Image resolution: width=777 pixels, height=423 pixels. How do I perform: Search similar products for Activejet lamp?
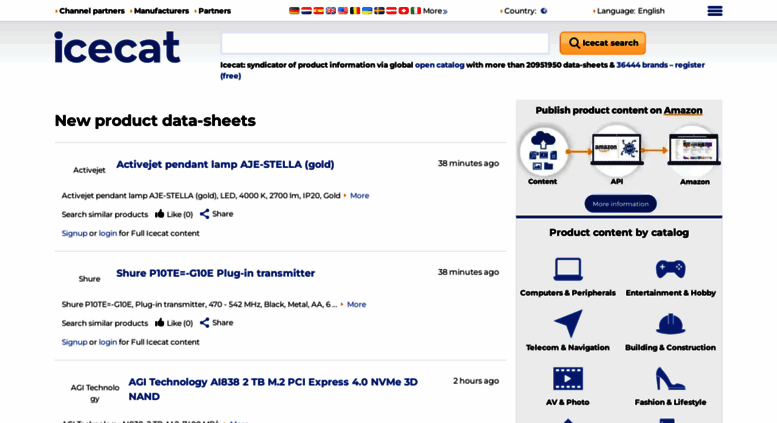[x=105, y=214]
